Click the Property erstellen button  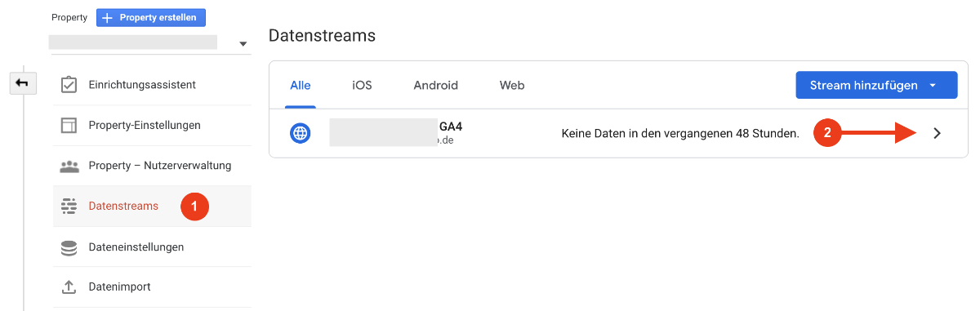click(151, 17)
